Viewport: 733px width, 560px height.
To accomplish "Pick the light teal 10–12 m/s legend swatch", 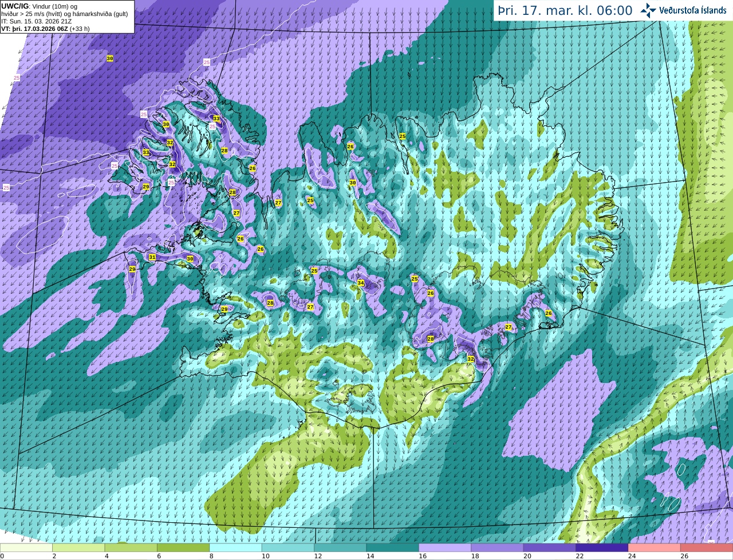I will click(x=288, y=547).
